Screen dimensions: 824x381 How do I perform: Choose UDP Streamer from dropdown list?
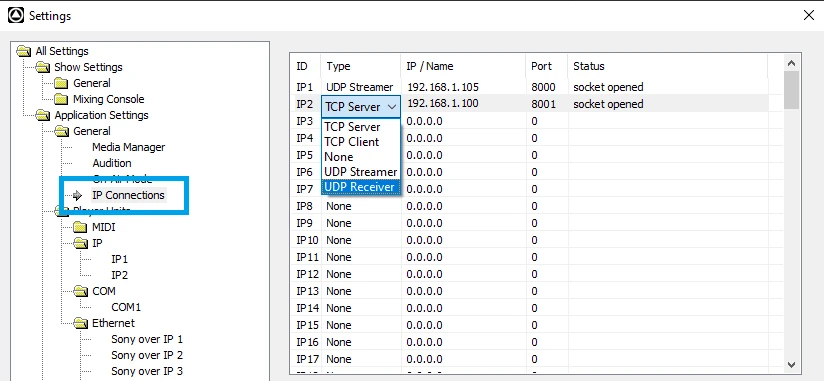pyautogui.click(x=360, y=172)
